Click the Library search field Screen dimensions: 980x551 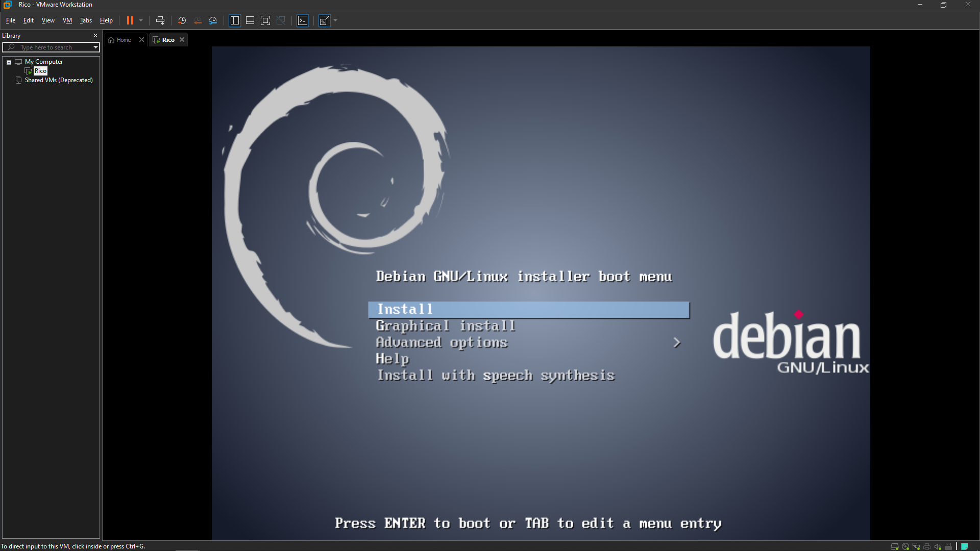[x=51, y=47]
